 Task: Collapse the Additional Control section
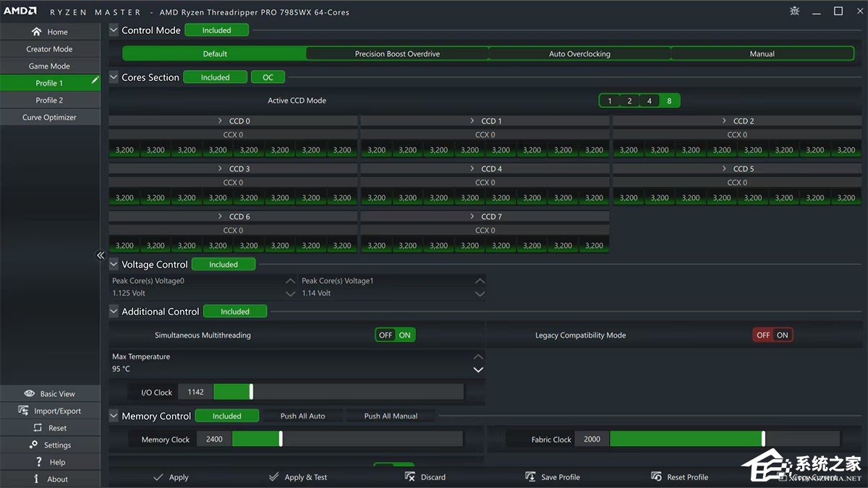pyautogui.click(x=114, y=312)
